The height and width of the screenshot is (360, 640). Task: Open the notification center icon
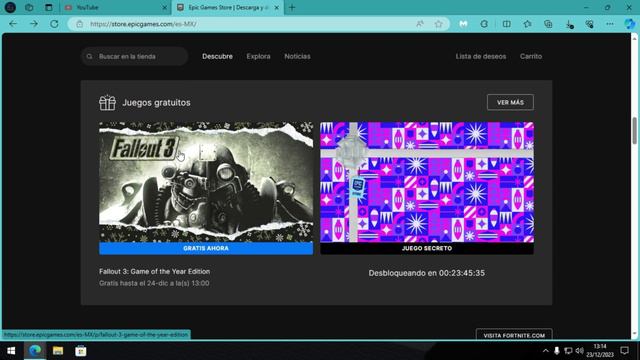tap(624, 351)
